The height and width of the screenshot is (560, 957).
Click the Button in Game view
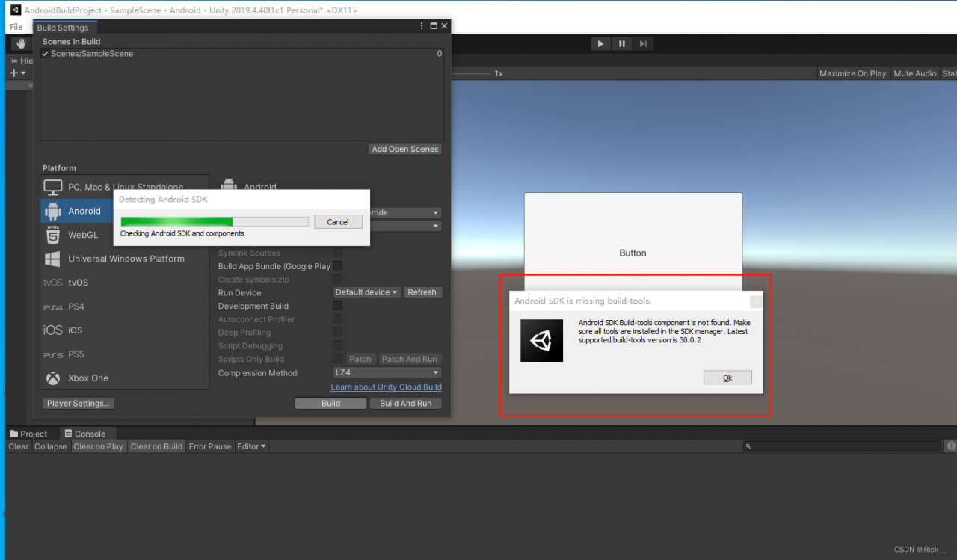[x=633, y=253]
